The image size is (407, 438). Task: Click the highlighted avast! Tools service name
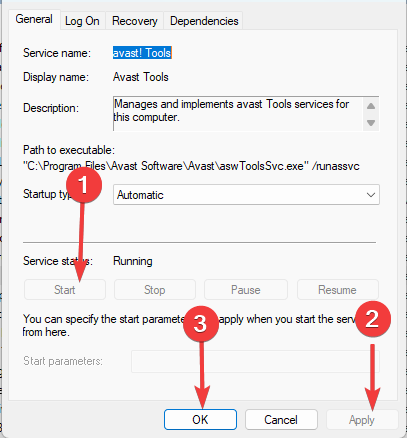(142, 53)
